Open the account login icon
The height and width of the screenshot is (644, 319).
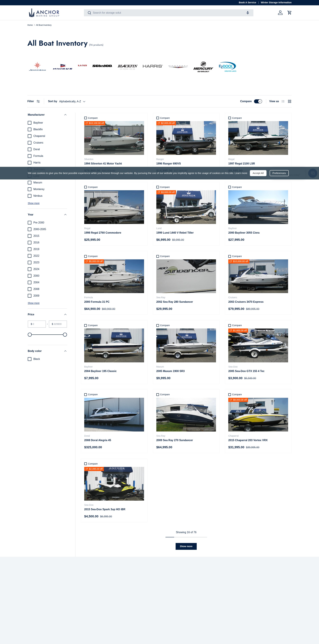280,13
